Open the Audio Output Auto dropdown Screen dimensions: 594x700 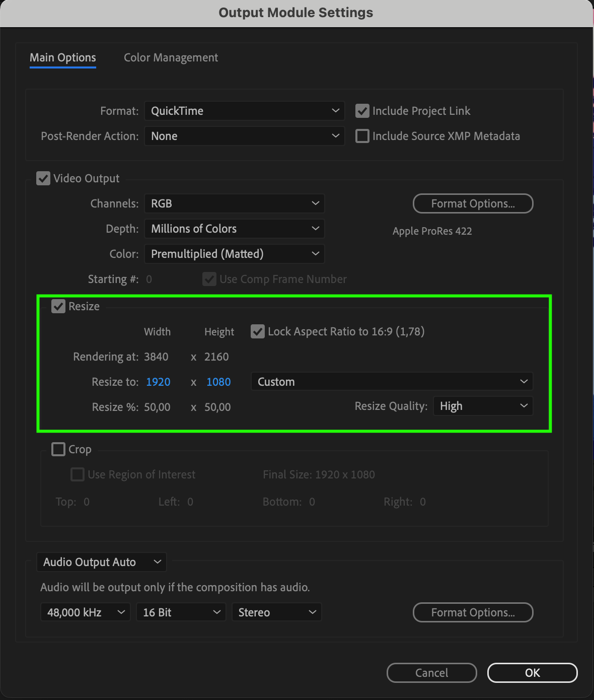coord(101,562)
